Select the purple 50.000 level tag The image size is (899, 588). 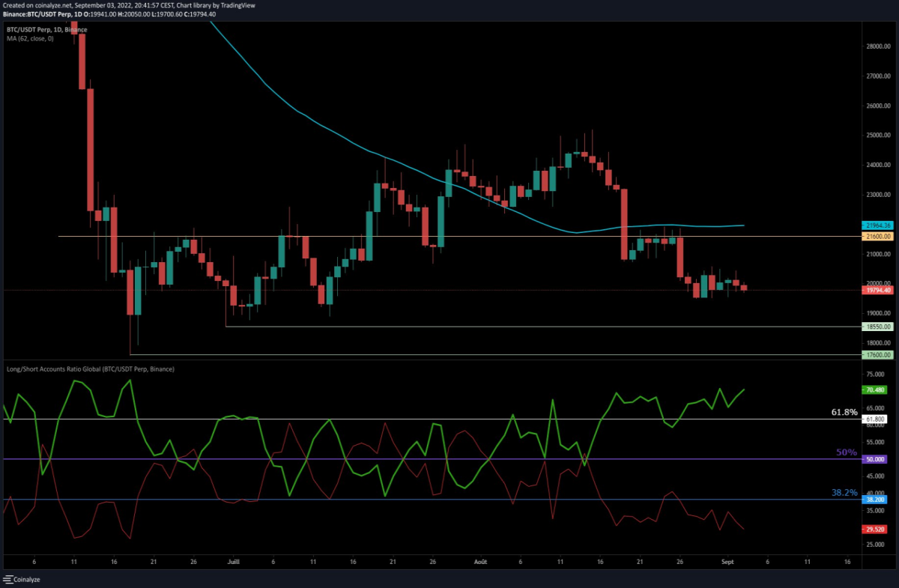(876, 459)
